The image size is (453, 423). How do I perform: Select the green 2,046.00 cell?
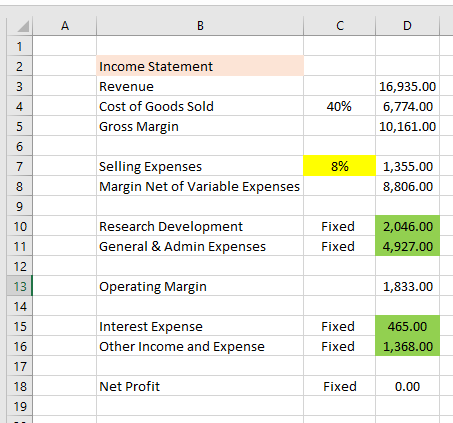pyautogui.click(x=407, y=226)
